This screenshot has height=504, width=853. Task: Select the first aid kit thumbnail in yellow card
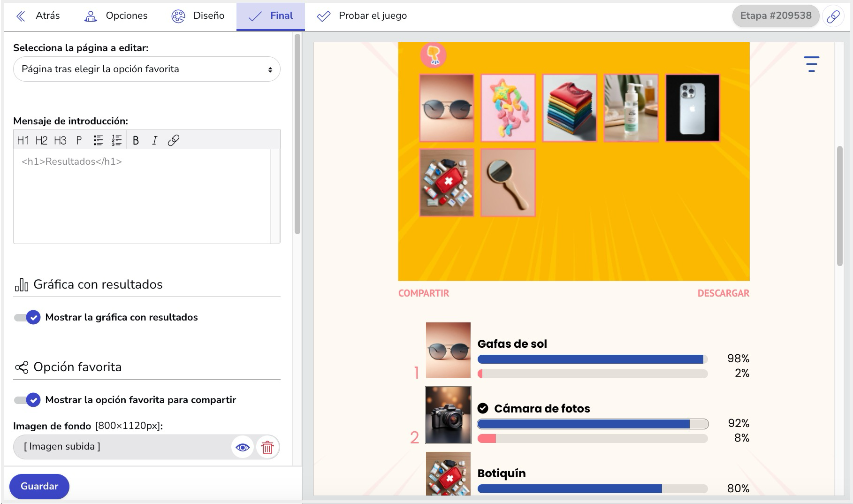point(447,183)
